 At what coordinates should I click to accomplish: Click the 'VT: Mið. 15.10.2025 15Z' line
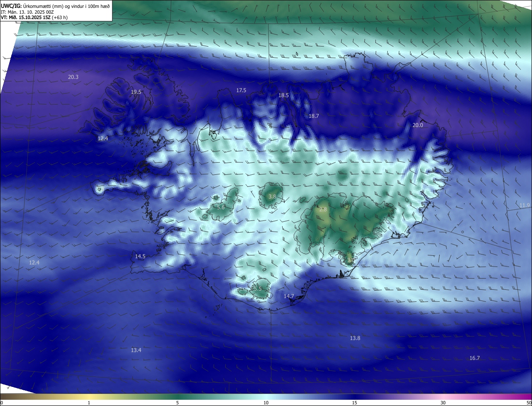click(x=26, y=17)
